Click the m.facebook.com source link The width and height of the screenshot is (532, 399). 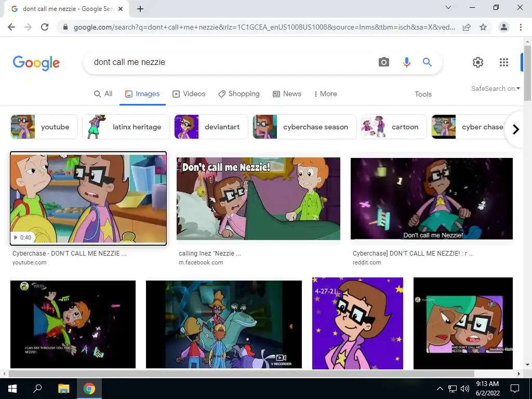(201, 262)
